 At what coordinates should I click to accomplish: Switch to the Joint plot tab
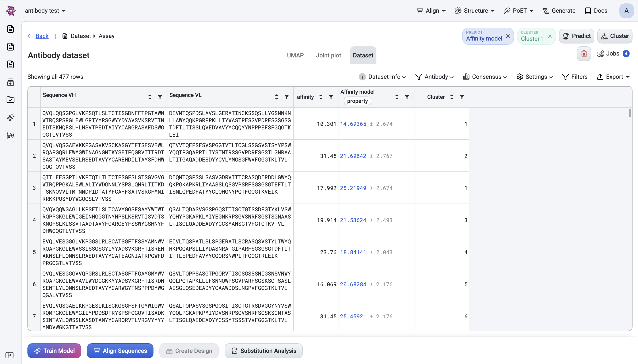328,56
